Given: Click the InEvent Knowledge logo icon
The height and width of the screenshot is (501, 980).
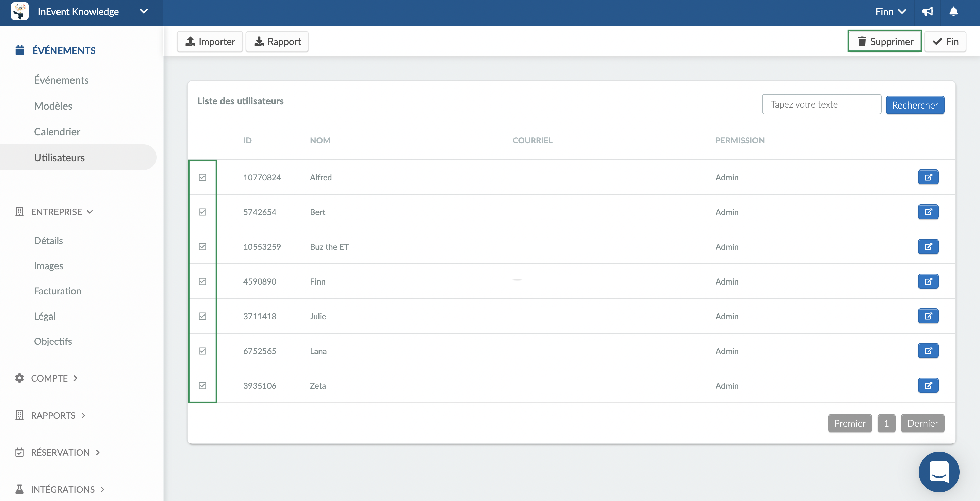Looking at the screenshot, I should point(19,12).
